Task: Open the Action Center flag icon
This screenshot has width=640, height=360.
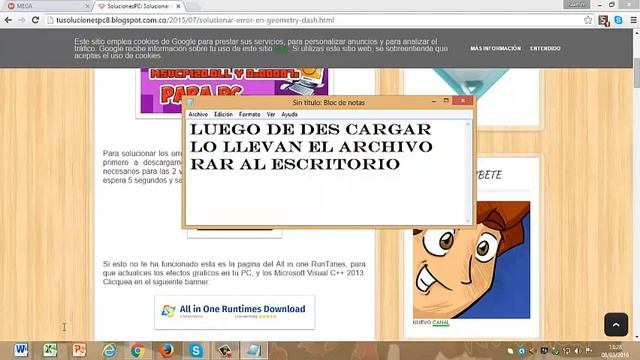Action: [x=589, y=351]
